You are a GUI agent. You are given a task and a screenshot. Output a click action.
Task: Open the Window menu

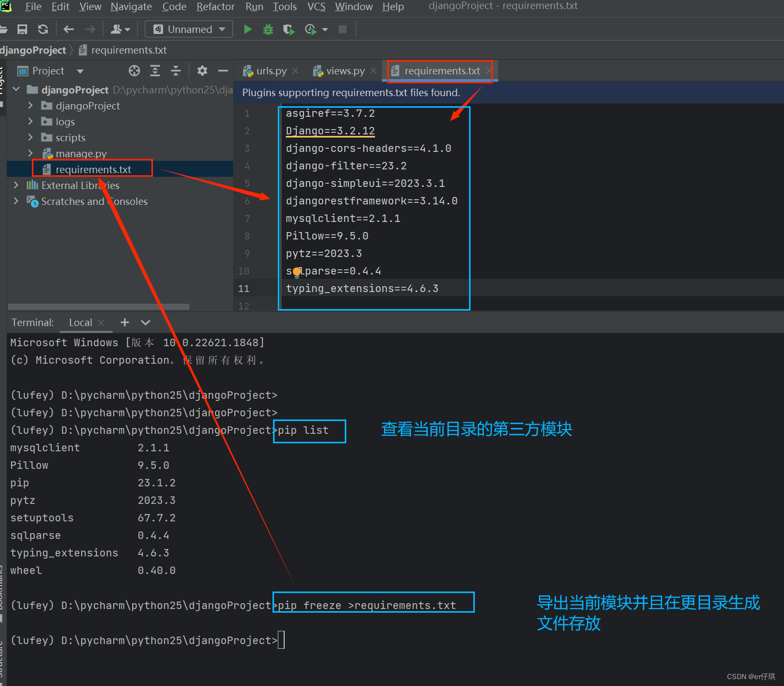point(354,6)
